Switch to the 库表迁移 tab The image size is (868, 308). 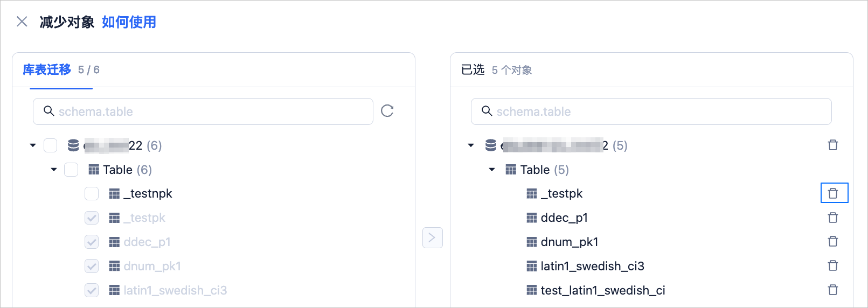(x=47, y=69)
